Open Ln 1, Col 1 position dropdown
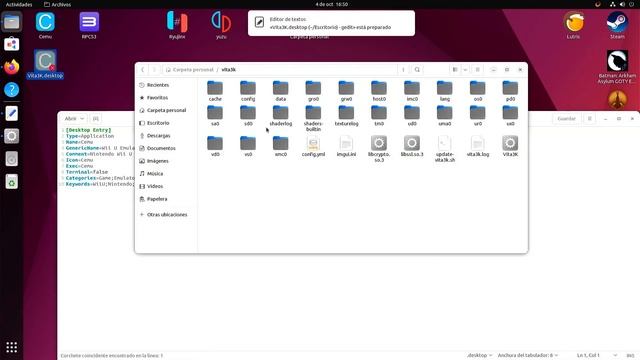The height and width of the screenshot is (360, 640). 597,355
